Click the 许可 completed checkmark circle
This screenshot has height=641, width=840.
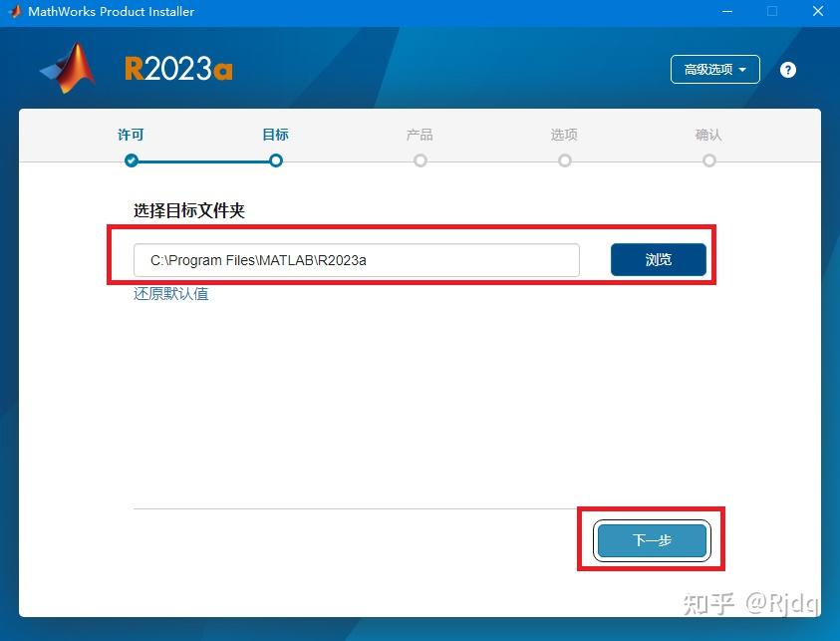(x=131, y=160)
